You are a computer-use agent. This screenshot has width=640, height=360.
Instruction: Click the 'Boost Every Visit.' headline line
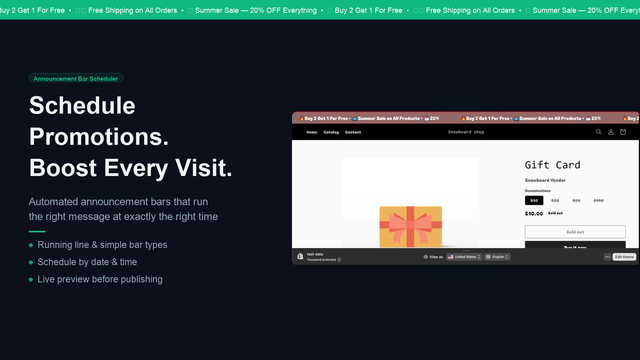[131, 168]
